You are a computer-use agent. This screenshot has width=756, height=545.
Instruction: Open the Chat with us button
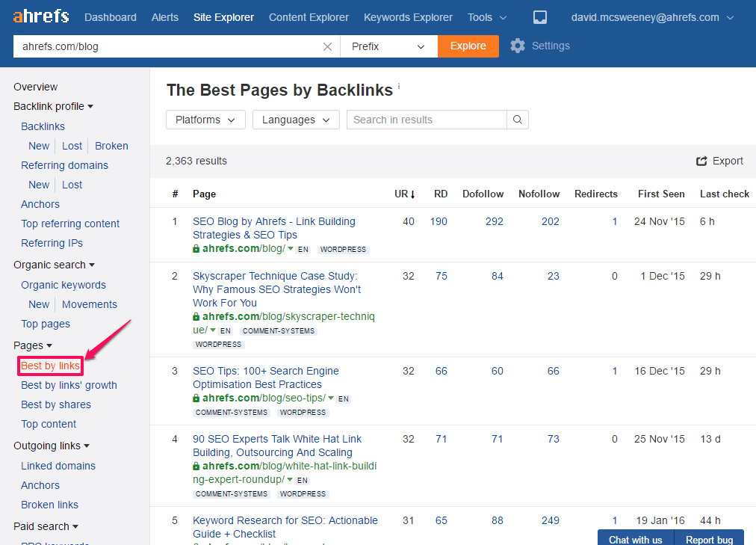636,539
